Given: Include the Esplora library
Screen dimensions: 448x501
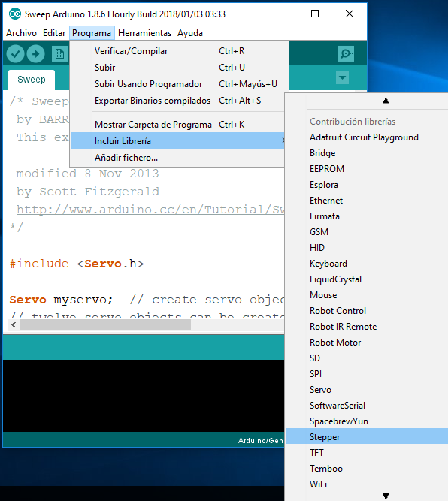Looking at the screenshot, I should click(367, 185).
